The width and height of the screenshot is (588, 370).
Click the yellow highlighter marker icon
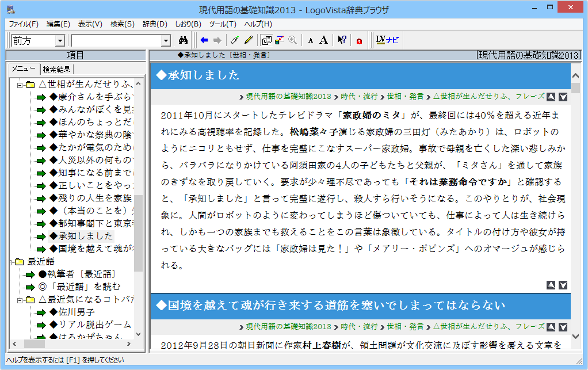click(249, 40)
